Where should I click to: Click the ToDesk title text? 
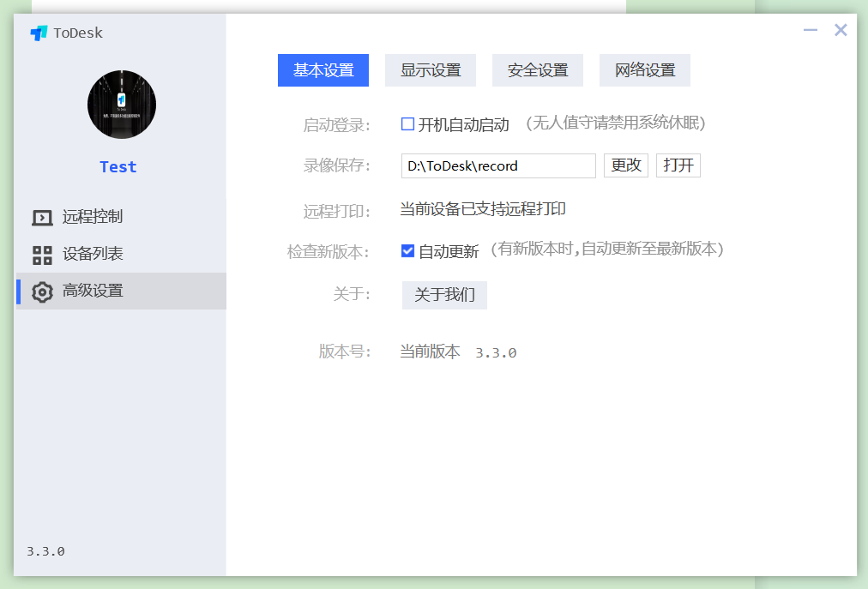[x=78, y=33]
